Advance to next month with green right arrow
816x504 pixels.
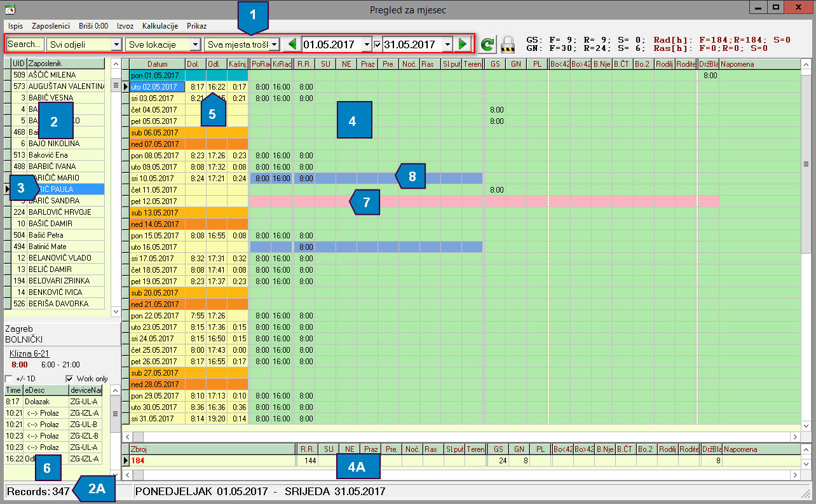(463, 44)
